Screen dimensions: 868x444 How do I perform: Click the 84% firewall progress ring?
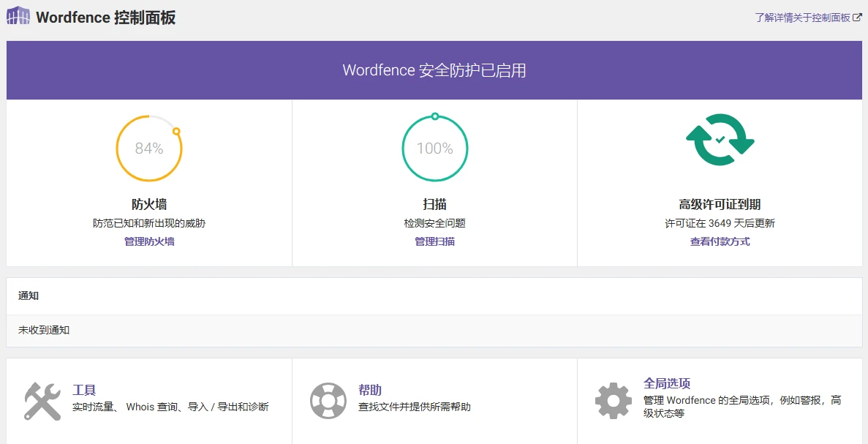click(148, 148)
